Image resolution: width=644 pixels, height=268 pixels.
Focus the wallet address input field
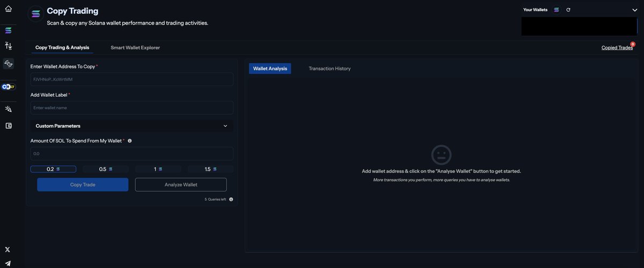coord(132,79)
